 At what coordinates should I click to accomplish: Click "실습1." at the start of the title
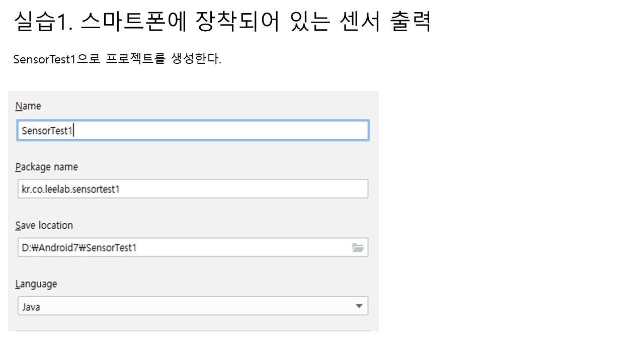point(43,21)
